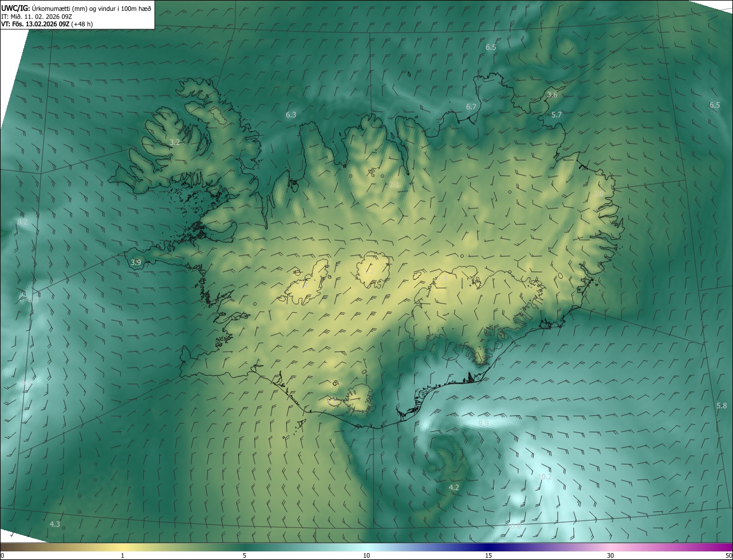Click the 8.2 value label
The height and width of the screenshot is (560, 733).
[23, 222]
